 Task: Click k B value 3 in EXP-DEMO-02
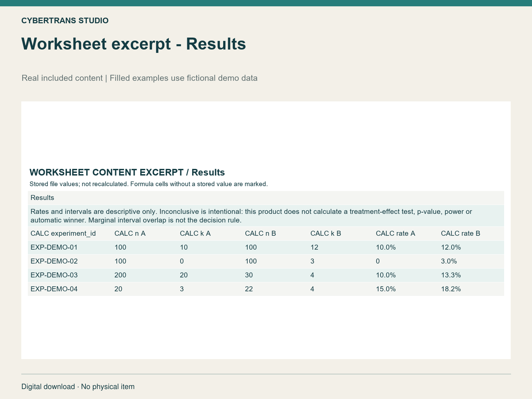click(x=312, y=261)
